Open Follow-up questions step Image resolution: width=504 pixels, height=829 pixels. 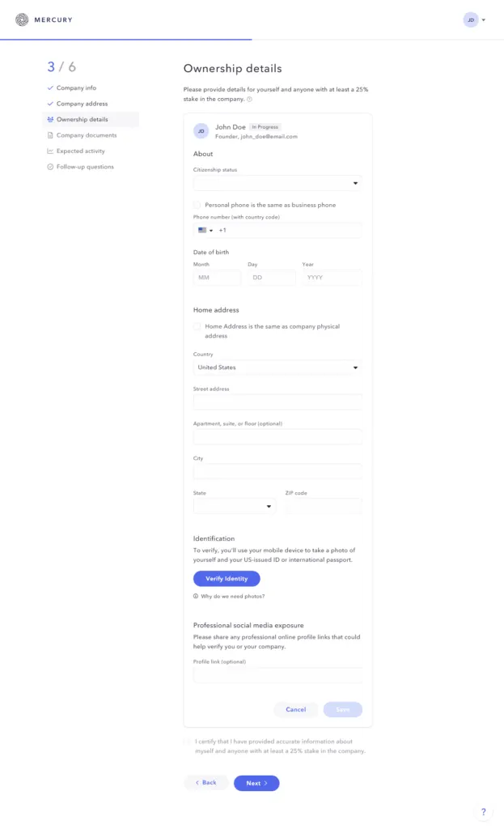tap(85, 167)
